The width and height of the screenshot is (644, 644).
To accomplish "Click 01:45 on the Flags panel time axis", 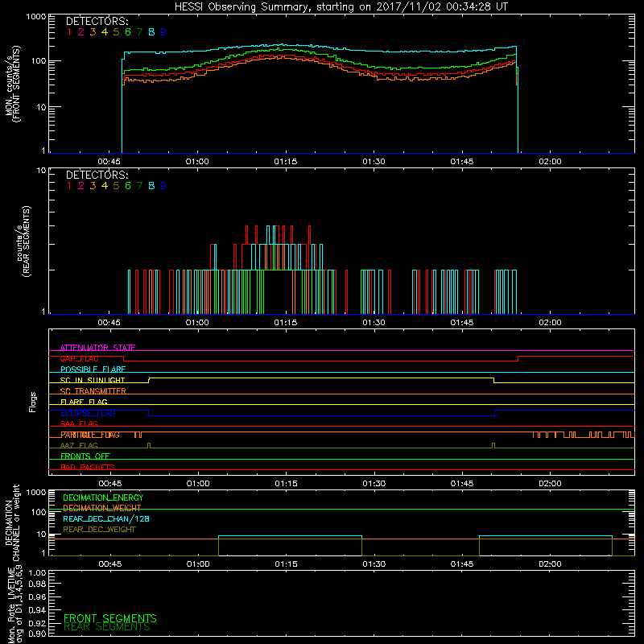I will [x=462, y=484].
